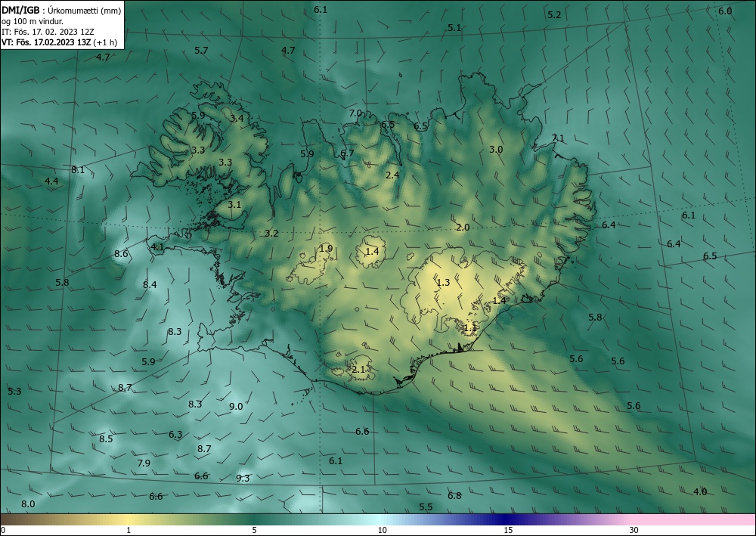The height and width of the screenshot is (536, 756).
Task: Click the 4.4 value on the map
Action: (51, 181)
